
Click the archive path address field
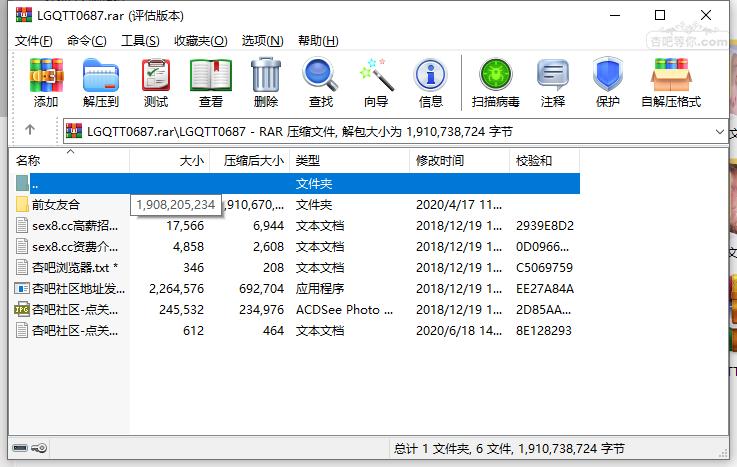395,131
